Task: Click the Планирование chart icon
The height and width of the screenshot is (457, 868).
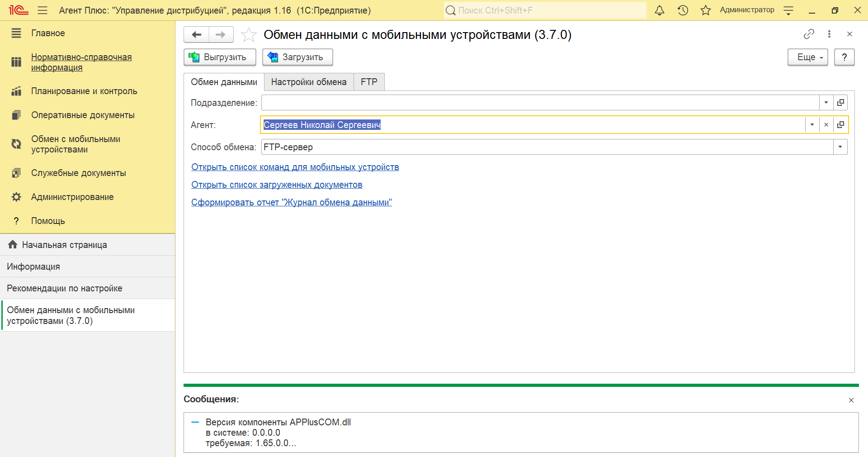Action: point(16,91)
